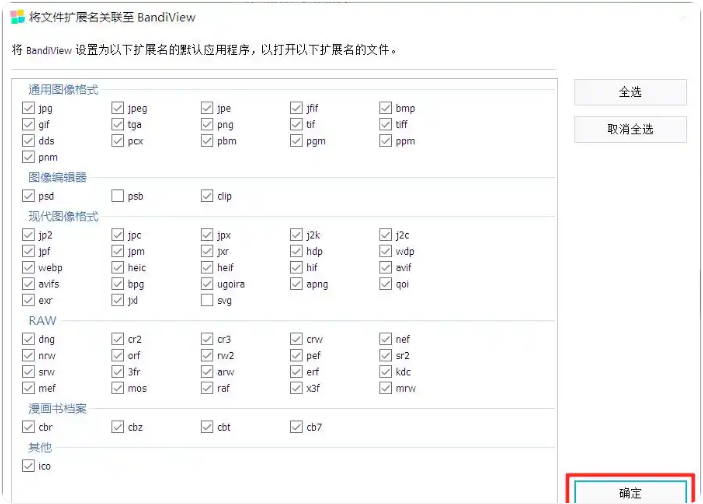703x504 pixels.
Task: Uncheck the jpg checkbox
Action: click(28, 108)
